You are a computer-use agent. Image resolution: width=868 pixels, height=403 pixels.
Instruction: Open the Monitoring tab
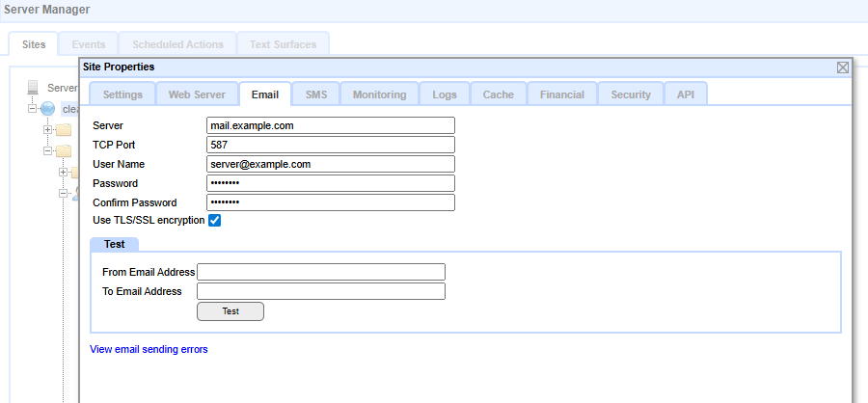coord(379,94)
